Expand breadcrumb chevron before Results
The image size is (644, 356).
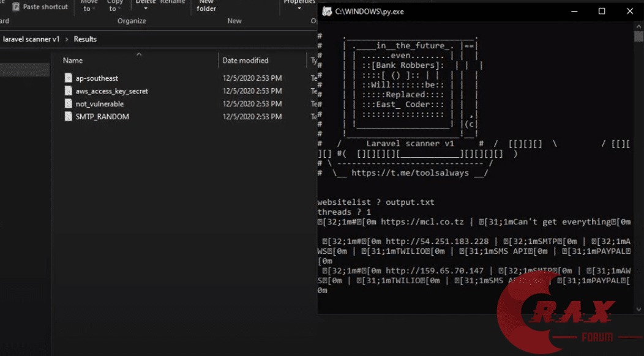67,39
